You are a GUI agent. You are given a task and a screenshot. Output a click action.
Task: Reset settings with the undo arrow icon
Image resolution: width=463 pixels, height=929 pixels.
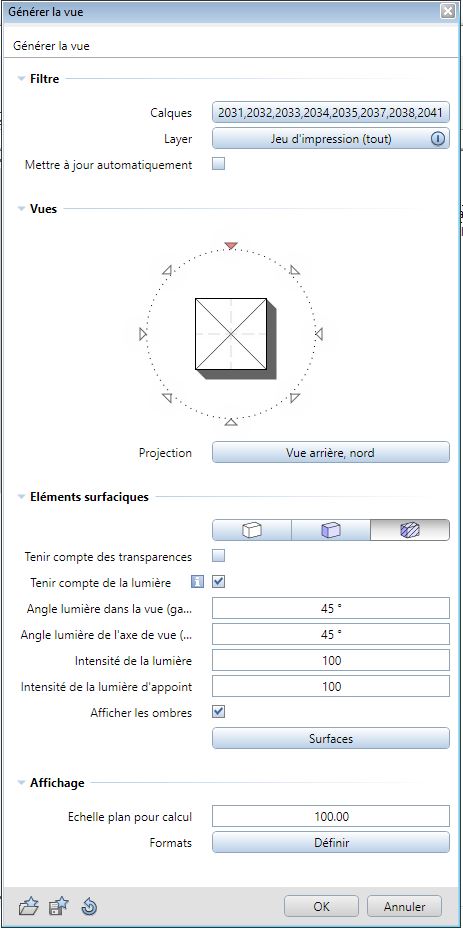[x=89, y=906]
